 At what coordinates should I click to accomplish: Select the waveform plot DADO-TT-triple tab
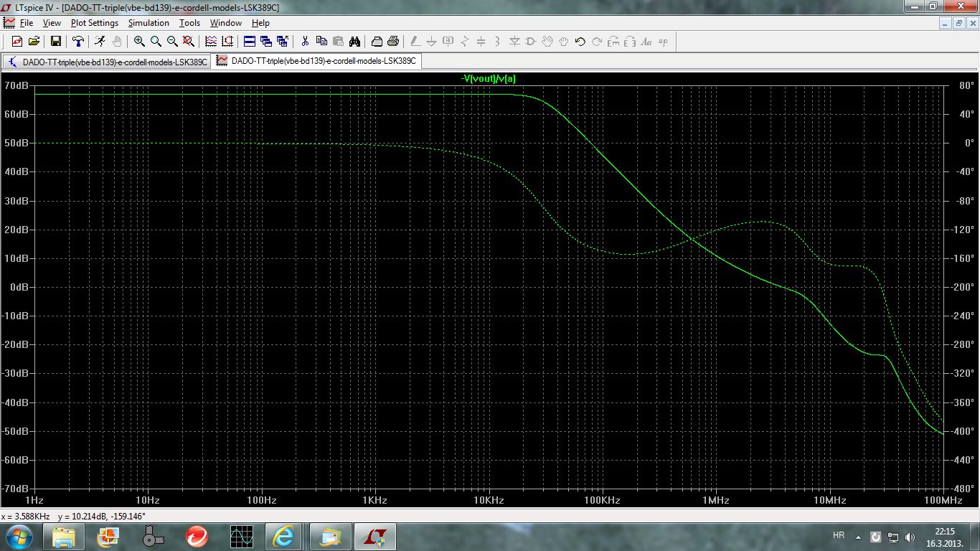316,61
